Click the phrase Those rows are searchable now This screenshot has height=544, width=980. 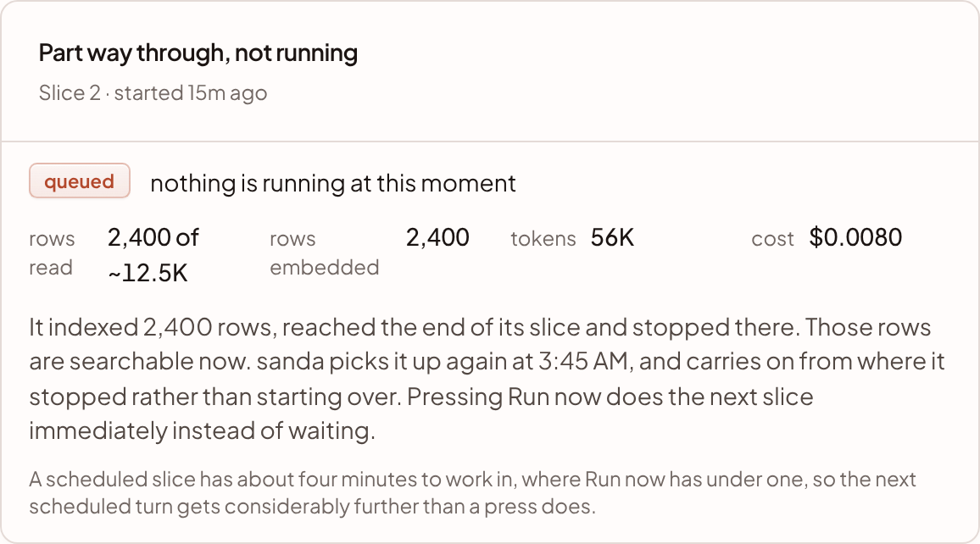click(480, 344)
